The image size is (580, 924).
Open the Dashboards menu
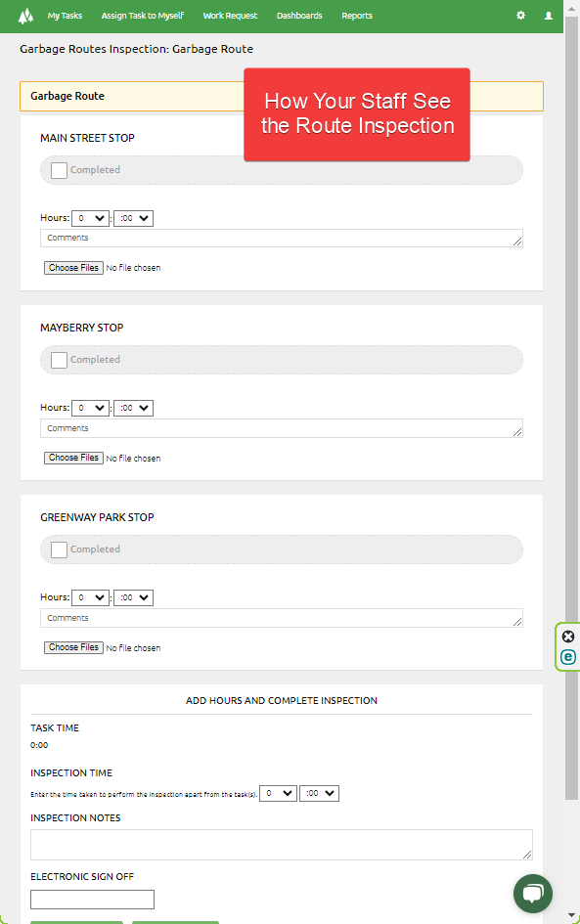(x=299, y=16)
